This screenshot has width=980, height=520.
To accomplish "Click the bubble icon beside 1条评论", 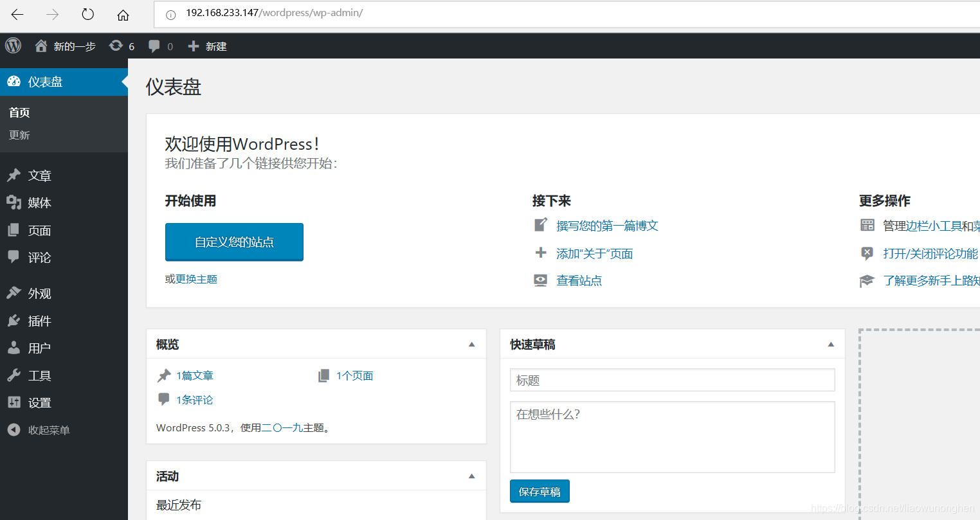I will (164, 400).
